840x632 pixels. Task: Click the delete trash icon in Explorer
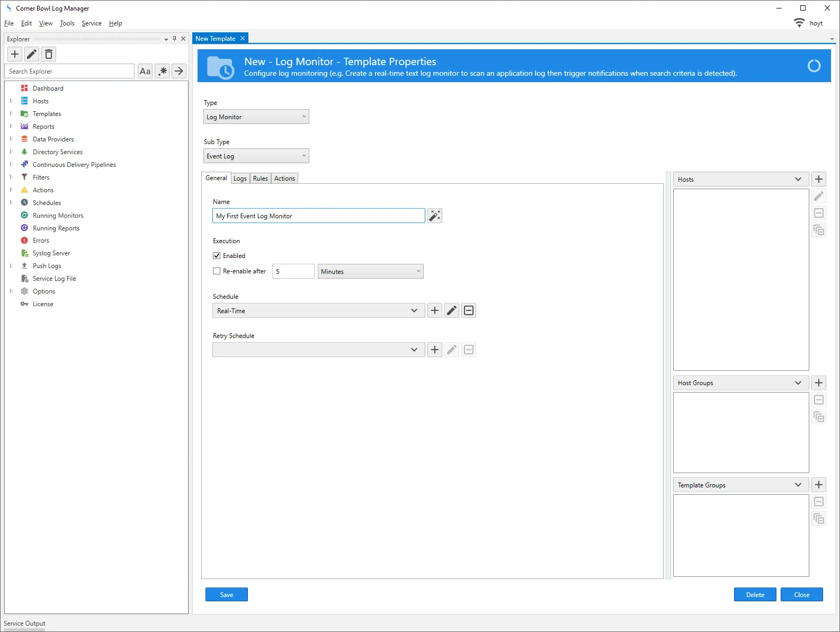click(49, 54)
